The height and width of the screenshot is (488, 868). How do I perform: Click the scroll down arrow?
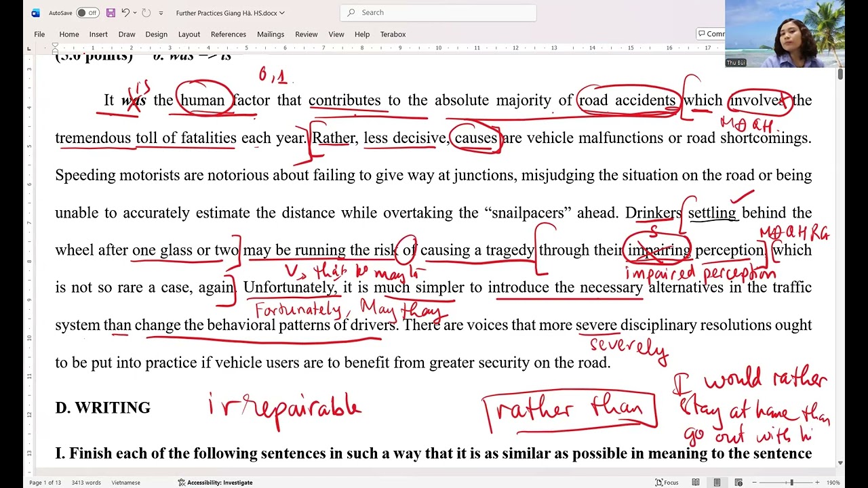tap(841, 463)
